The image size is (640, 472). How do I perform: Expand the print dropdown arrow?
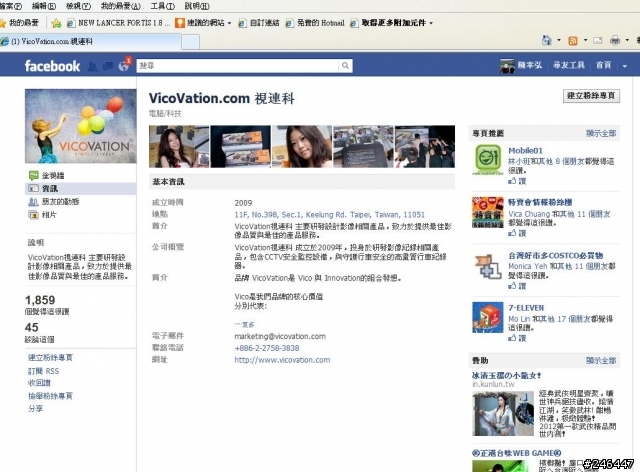pyautogui.click(x=627, y=40)
